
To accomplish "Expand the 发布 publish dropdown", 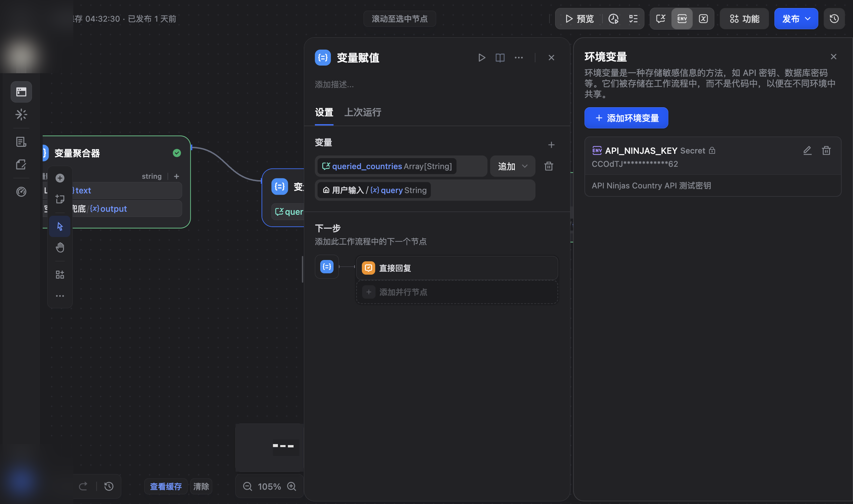I will coord(796,19).
